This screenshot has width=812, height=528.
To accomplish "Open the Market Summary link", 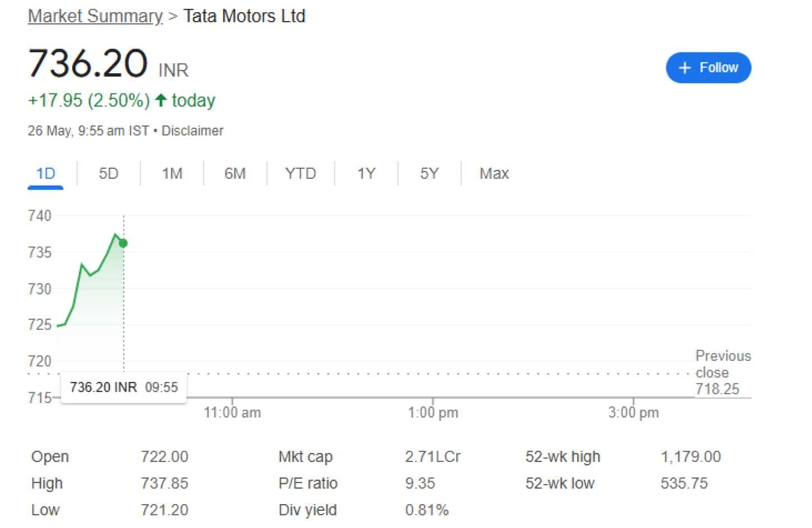I will tap(94, 16).
